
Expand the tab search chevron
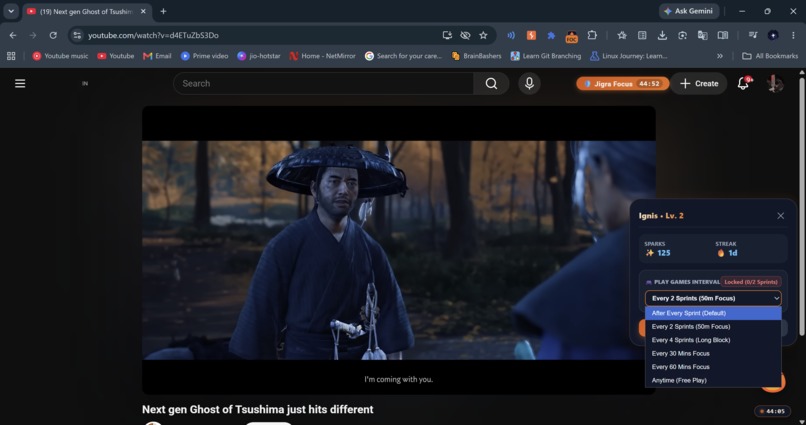click(x=11, y=11)
